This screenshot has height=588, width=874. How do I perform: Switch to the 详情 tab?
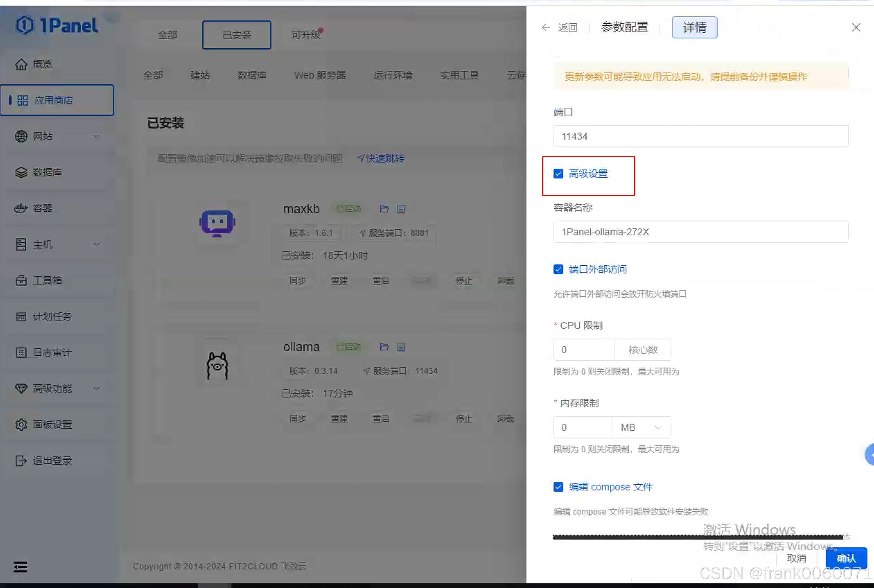tap(694, 28)
